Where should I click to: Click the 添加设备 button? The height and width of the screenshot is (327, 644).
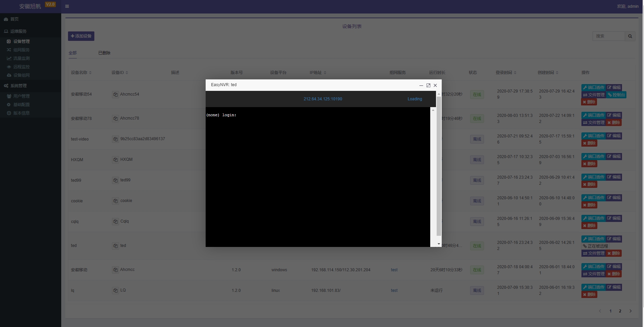(81, 36)
